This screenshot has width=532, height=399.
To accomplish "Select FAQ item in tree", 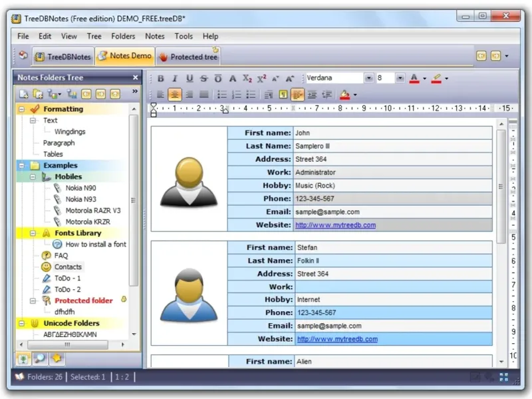I will click(61, 256).
